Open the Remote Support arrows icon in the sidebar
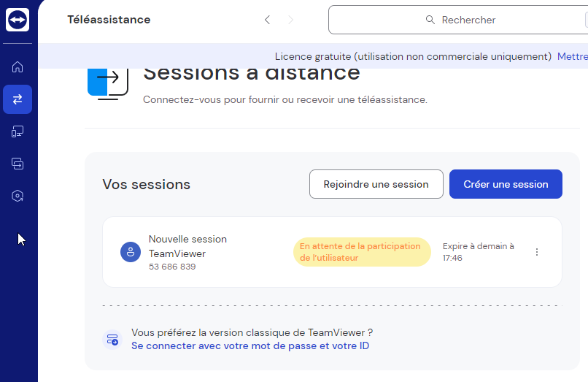Screen dimensions: 588x382 [x=18, y=99]
